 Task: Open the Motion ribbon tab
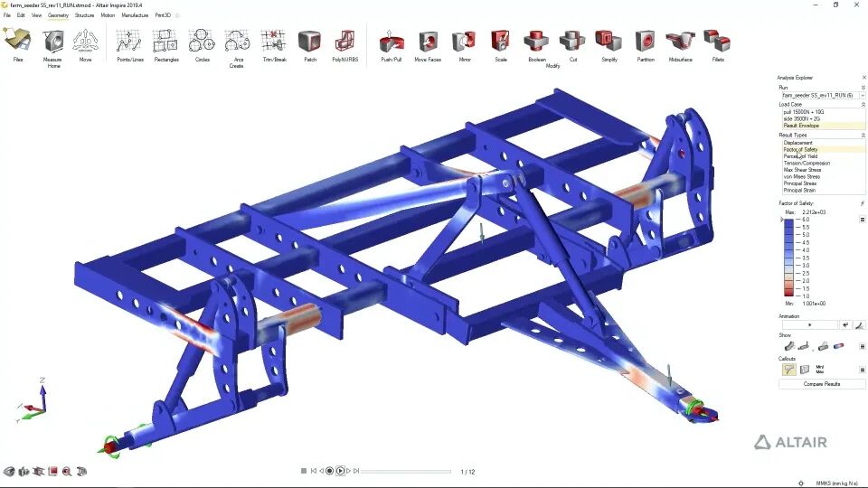(108, 15)
